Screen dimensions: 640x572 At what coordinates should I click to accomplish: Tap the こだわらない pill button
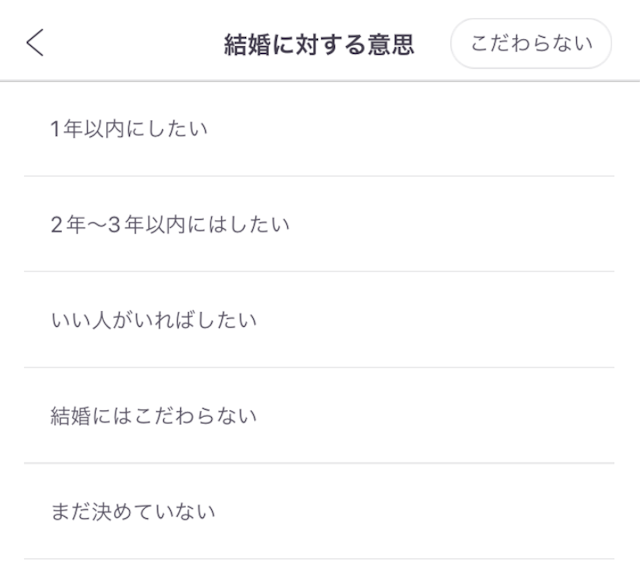point(530,43)
